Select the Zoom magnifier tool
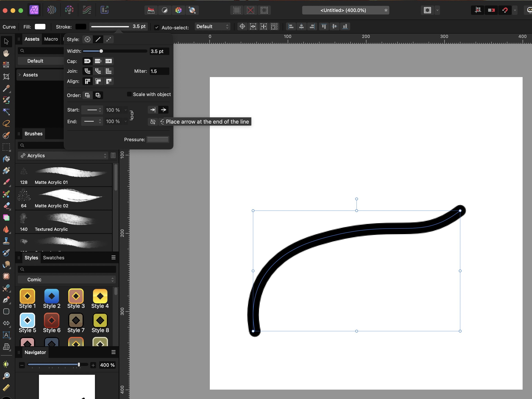This screenshot has height=399, width=532. click(6, 376)
